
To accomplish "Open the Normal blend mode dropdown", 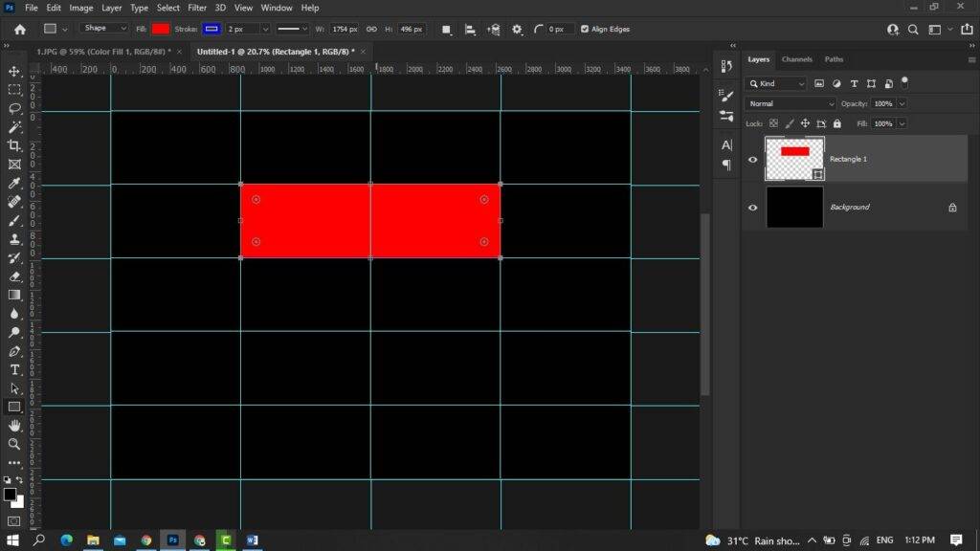I will click(791, 103).
